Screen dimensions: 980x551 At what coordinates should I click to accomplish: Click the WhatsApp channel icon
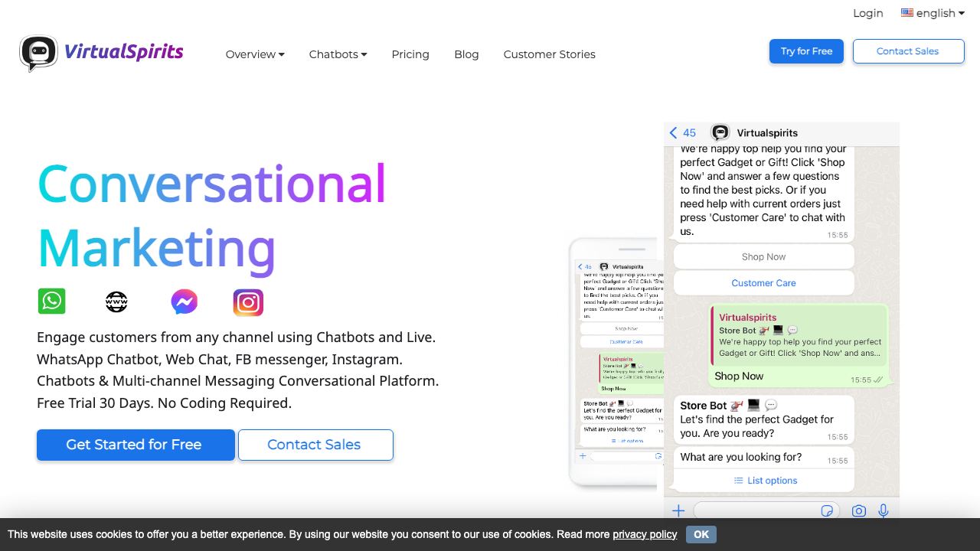[52, 302]
